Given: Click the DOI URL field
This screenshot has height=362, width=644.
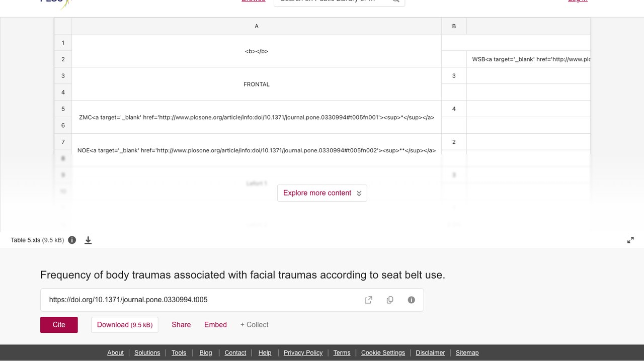Looking at the screenshot, I should (x=232, y=300).
